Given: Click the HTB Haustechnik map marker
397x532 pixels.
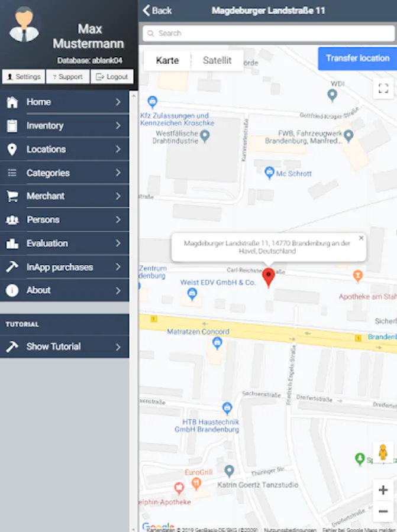Looking at the screenshot, I should click(227, 408).
